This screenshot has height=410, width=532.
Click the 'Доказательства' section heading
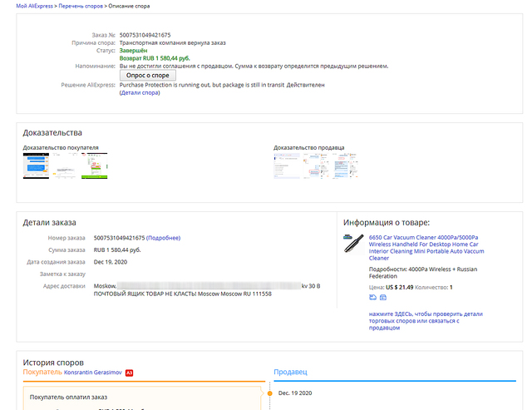coord(52,133)
